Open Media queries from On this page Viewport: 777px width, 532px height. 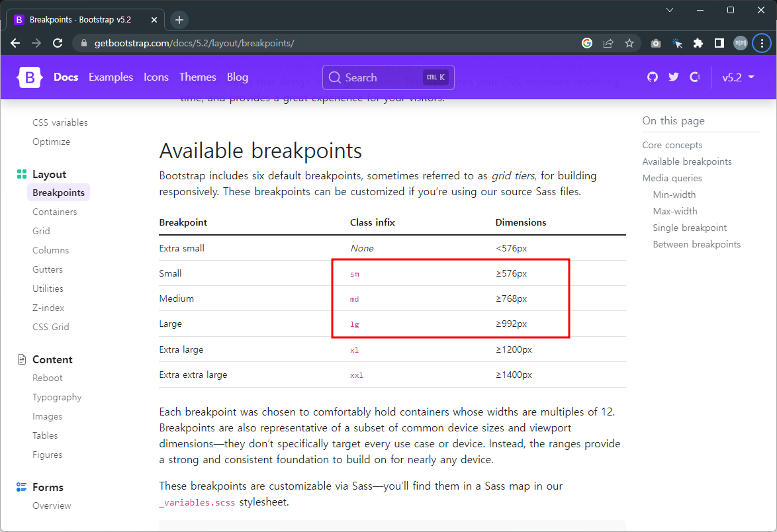point(672,177)
